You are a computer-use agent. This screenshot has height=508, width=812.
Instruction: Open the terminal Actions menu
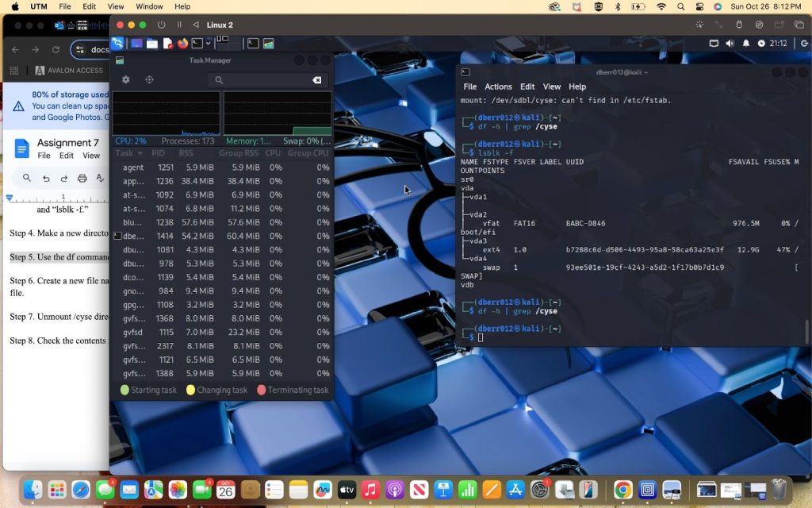pyautogui.click(x=498, y=87)
